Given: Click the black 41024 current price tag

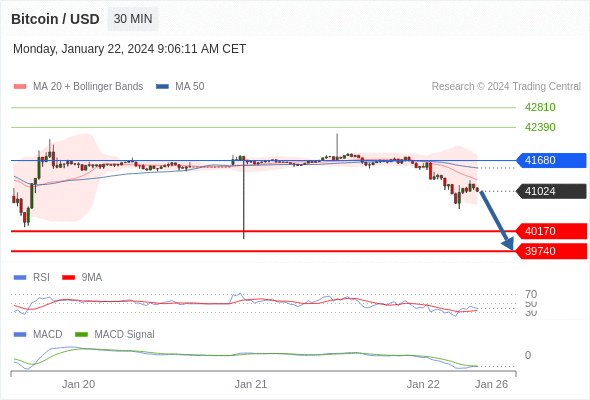Looking at the screenshot, I should pos(551,192).
